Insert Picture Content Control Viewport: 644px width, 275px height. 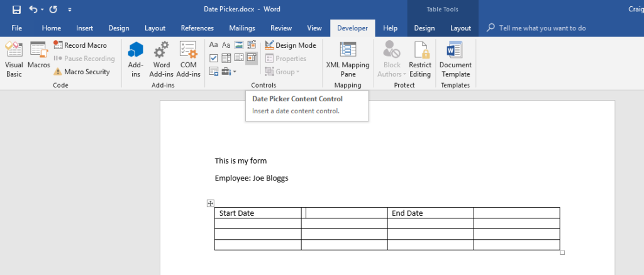238,45
